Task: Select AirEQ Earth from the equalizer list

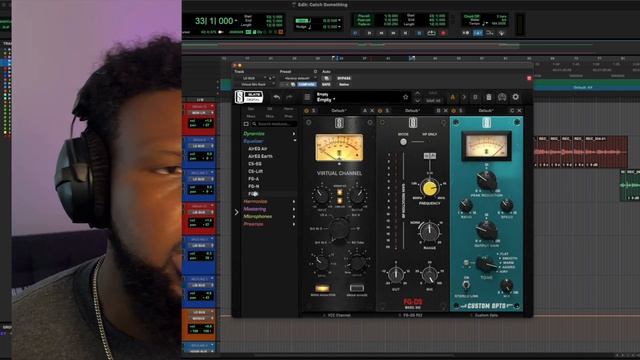Action: (x=260, y=156)
